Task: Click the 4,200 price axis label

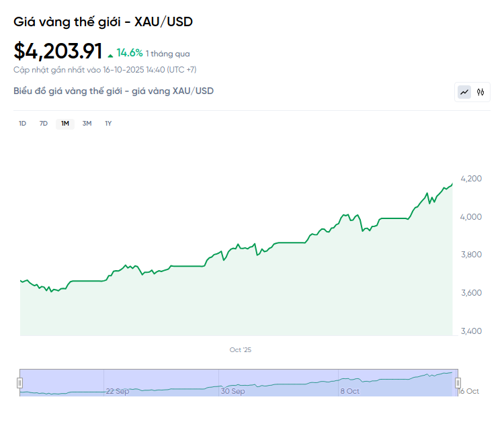Action: [x=470, y=178]
